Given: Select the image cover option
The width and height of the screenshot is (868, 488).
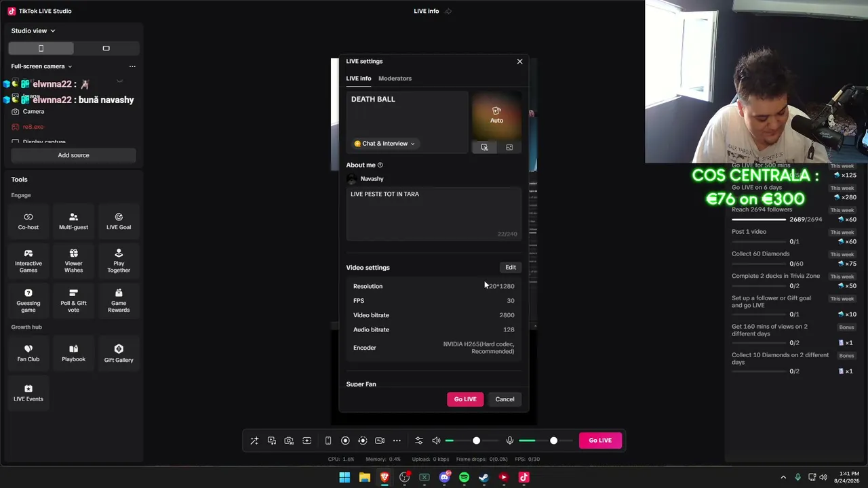Looking at the screenshot, I should click(x=509, y=147).
